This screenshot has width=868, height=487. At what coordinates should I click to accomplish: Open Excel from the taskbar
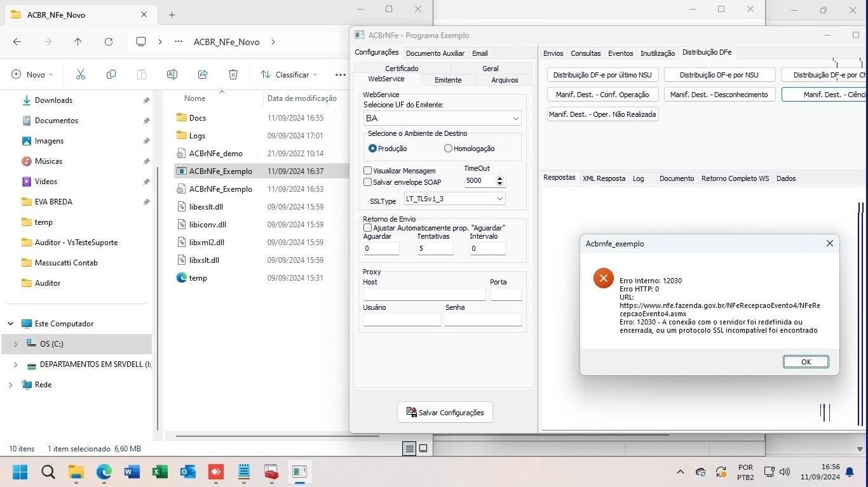(x=159, y=472)
